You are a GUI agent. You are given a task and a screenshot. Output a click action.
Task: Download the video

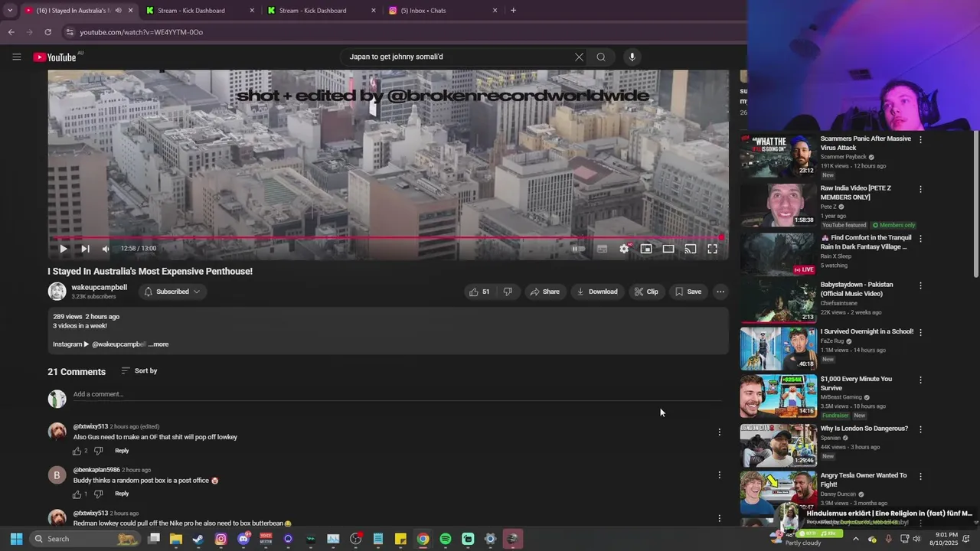pos(597,292)
